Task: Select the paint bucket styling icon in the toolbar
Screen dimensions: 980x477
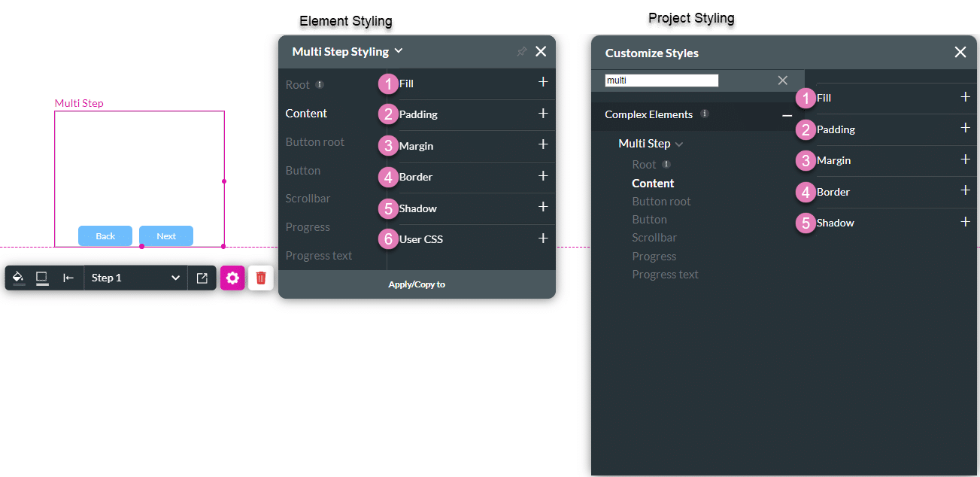Action: (x=18, y=278)
